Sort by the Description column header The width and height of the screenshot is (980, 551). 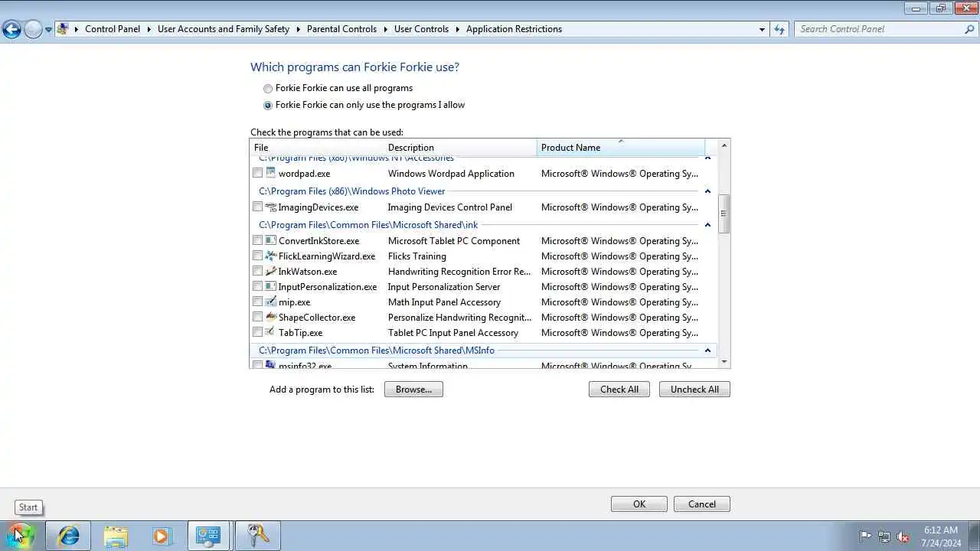coord(460,148)
